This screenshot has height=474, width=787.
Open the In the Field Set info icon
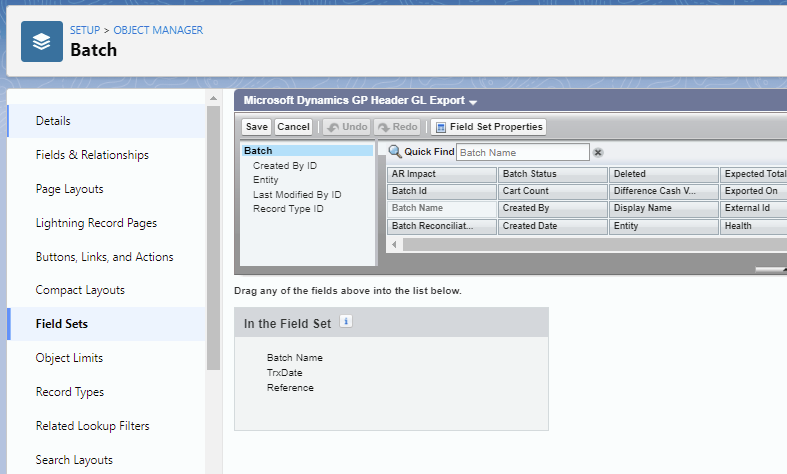click(x=346, y=321)
